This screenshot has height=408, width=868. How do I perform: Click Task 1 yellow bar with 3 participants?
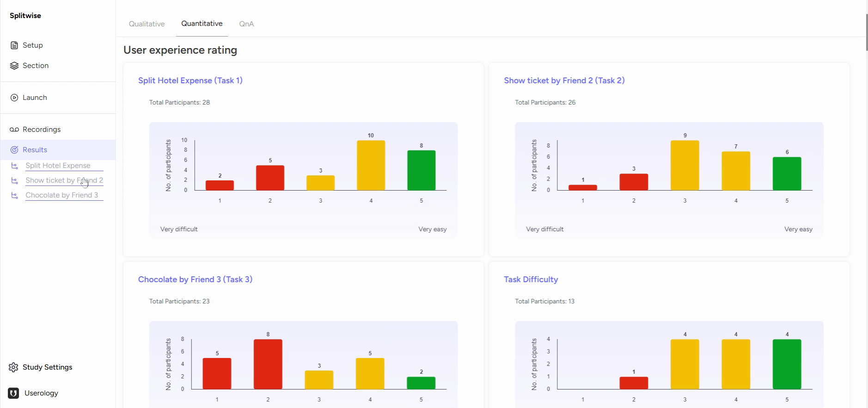320,183
